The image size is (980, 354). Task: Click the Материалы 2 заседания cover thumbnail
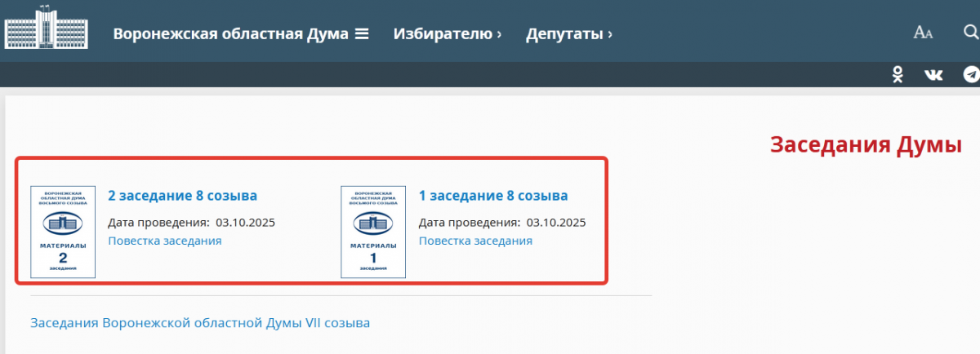[x=63, y=232]
